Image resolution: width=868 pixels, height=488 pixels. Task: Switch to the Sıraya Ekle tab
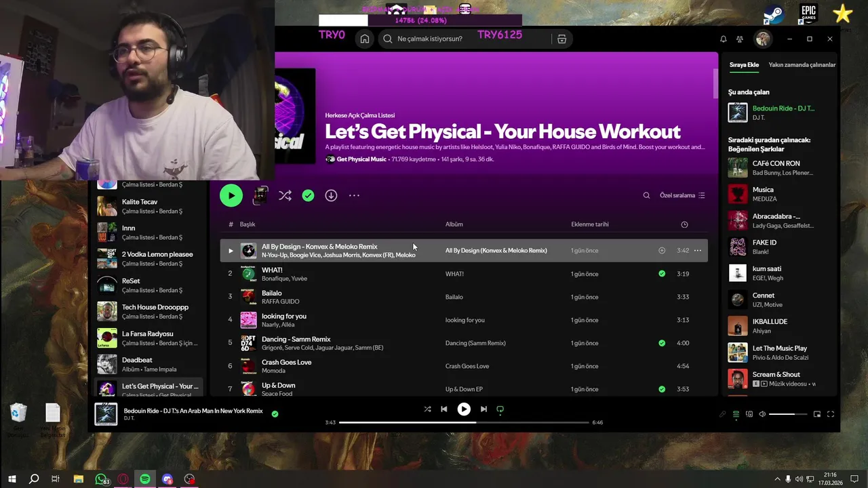click(744, 65)
